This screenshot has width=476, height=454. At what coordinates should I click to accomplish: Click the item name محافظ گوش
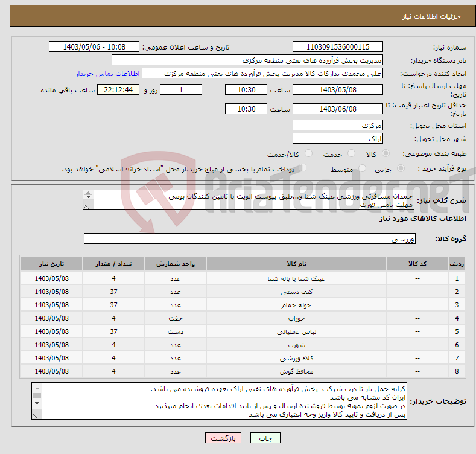[x=296, y=371]
